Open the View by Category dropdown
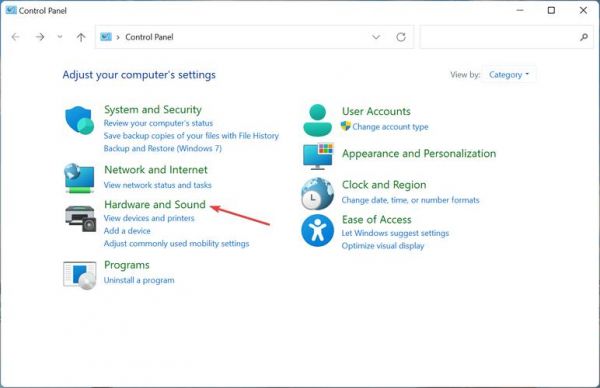Screen dimensions: 600x388 pyautogui.click(x=509, y=75)
